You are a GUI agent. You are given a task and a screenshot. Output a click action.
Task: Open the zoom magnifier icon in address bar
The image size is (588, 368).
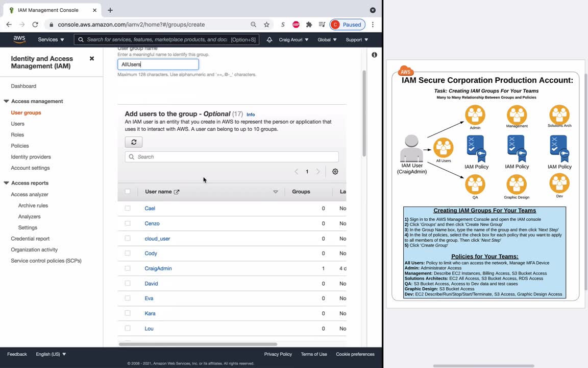(254, 25)
